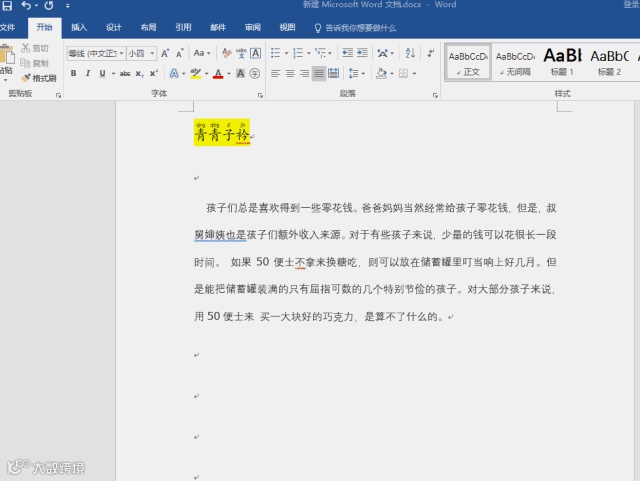The width and height of the screenshot is (640, 481).
Task: Click the 告诉我你想要做什么 search box
Action: click(355, 28)
